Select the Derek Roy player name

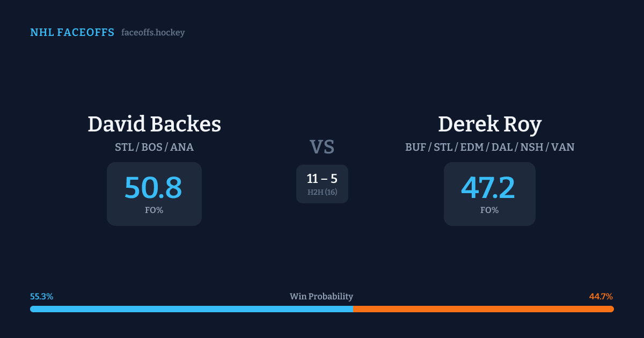click(x=489, y=124)
